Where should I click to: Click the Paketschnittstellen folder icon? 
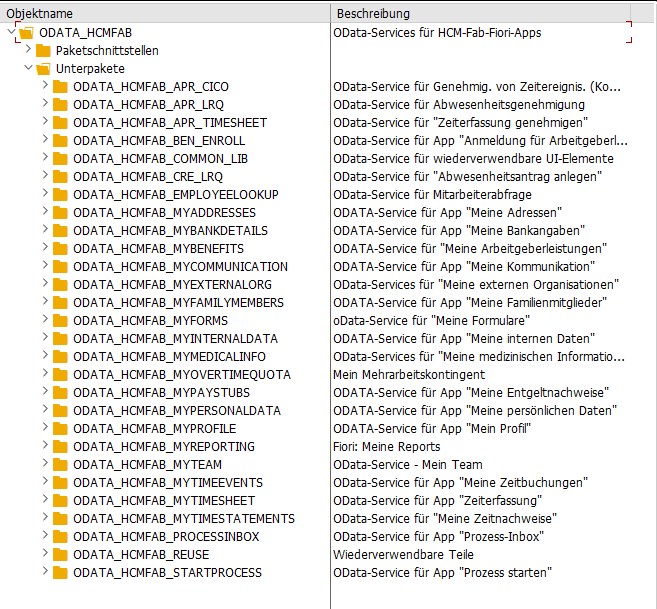coord(43,51)
